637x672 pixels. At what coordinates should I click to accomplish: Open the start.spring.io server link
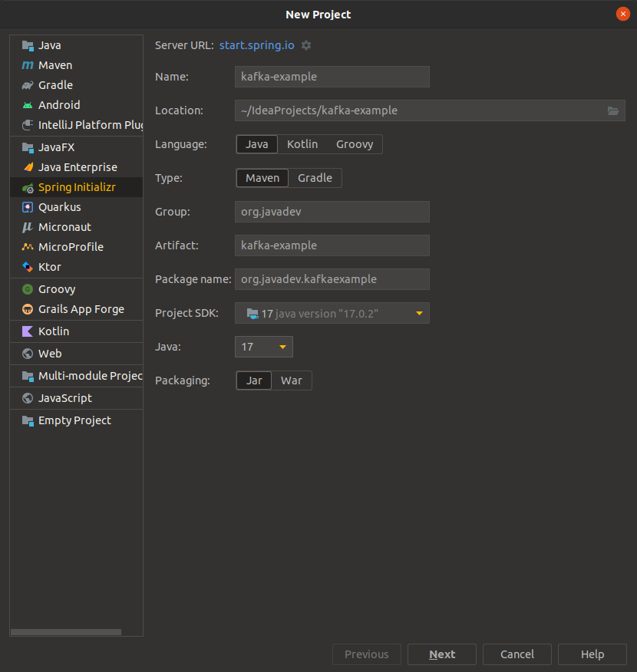point(257,45)
